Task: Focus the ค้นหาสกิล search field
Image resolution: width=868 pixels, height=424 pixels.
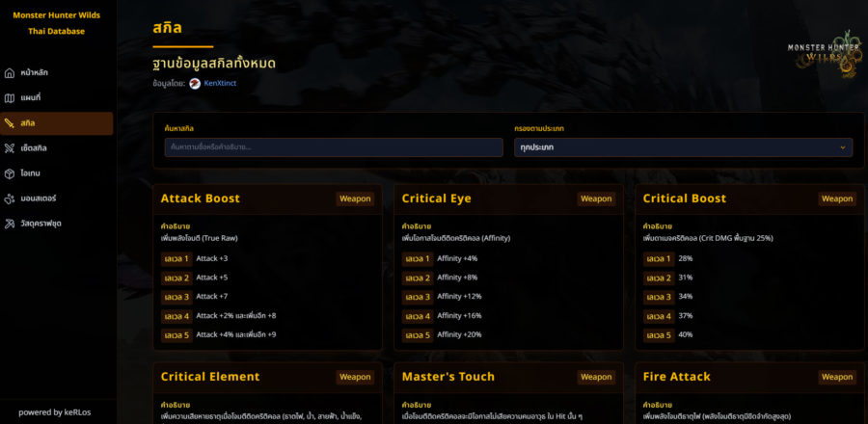Action: point(334,147)
